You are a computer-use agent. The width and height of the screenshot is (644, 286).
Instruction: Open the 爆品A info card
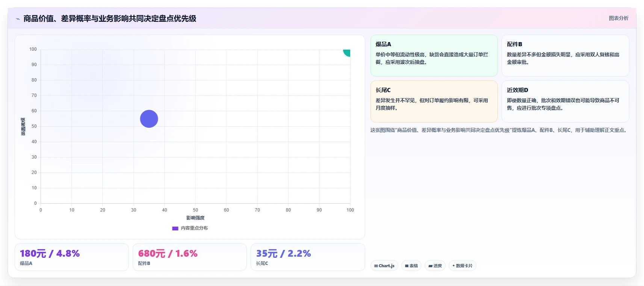click(434, 56)
